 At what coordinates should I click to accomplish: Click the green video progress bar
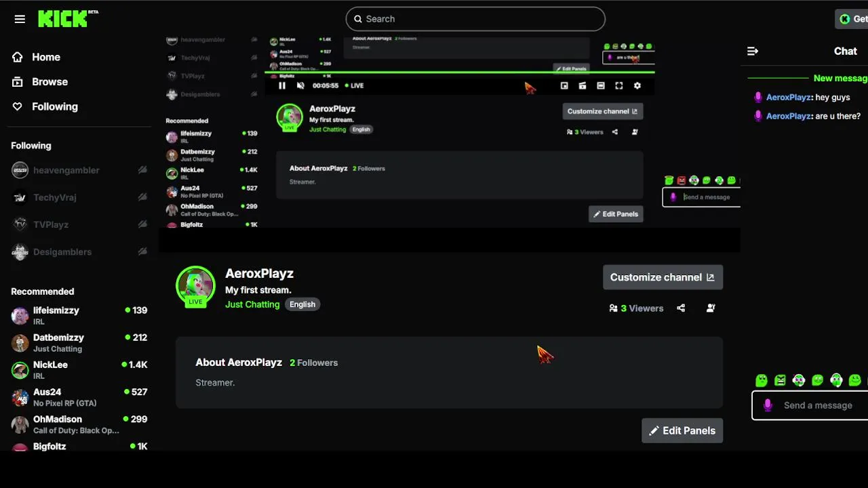click(x=460, y=73)
